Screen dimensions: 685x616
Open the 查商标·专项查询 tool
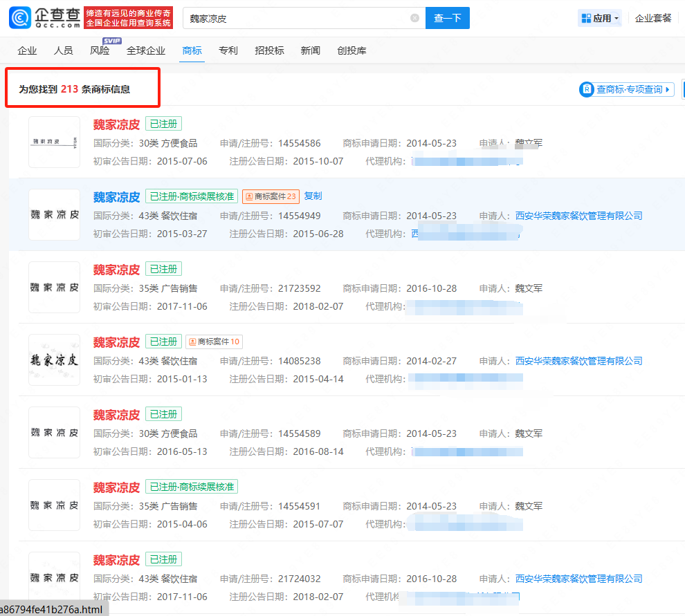pyautogui.click(x=627, y=89)
